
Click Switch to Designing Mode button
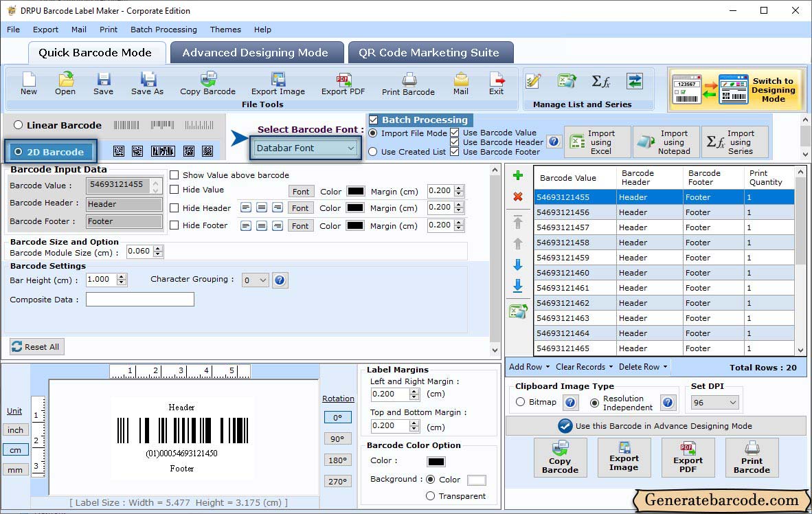735,90
